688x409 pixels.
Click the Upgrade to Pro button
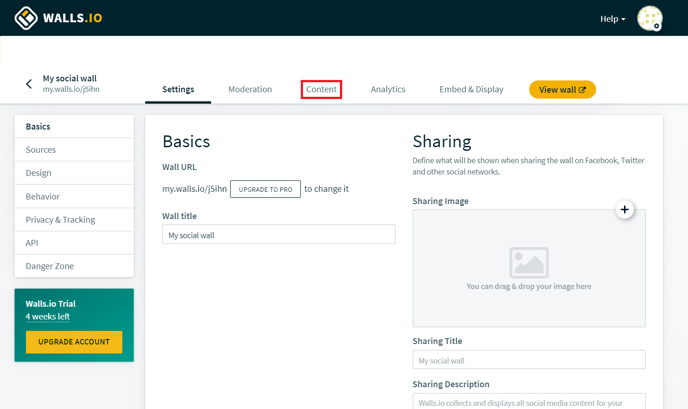[x=265, y=189]
